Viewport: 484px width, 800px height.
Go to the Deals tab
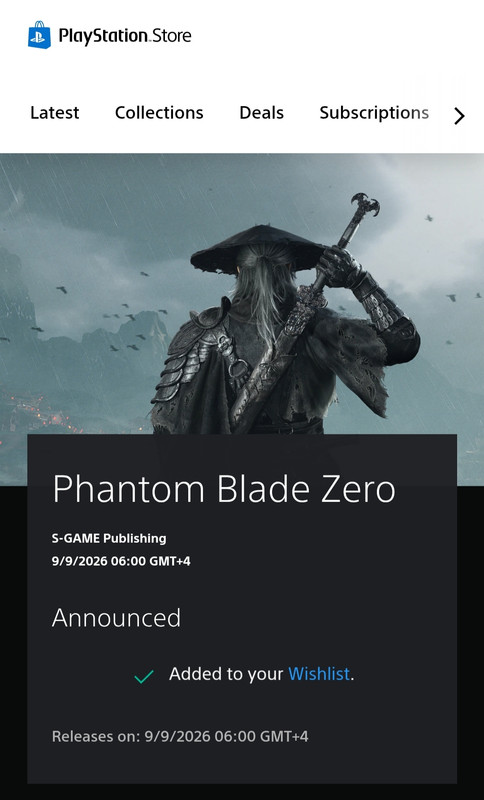tap(262, 113)
